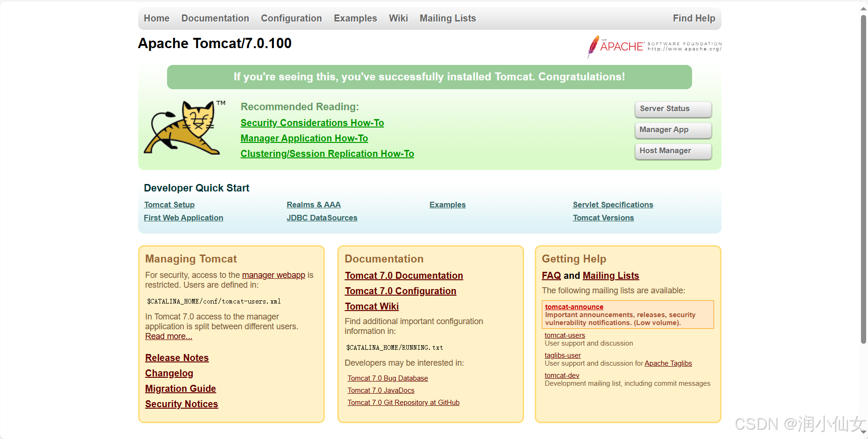The width and height of the screenshot is (868, 439).
Task: Open Tomcat 7.0 Bug Database link
Action: click(x=387, y=378)
